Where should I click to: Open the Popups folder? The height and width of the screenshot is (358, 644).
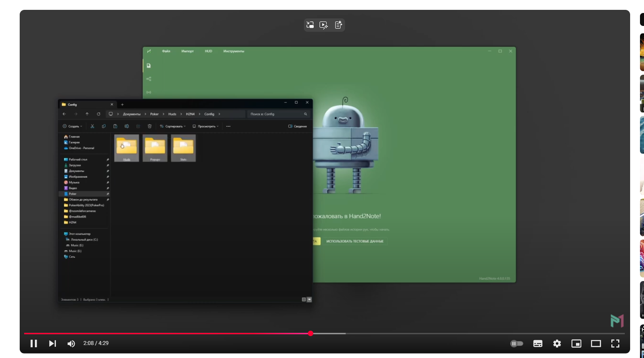pyautogui.click(x=155, y=148)
